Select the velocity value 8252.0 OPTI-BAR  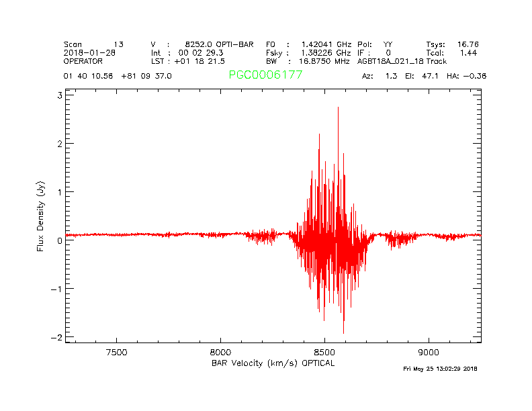click(x=219, y=44)
